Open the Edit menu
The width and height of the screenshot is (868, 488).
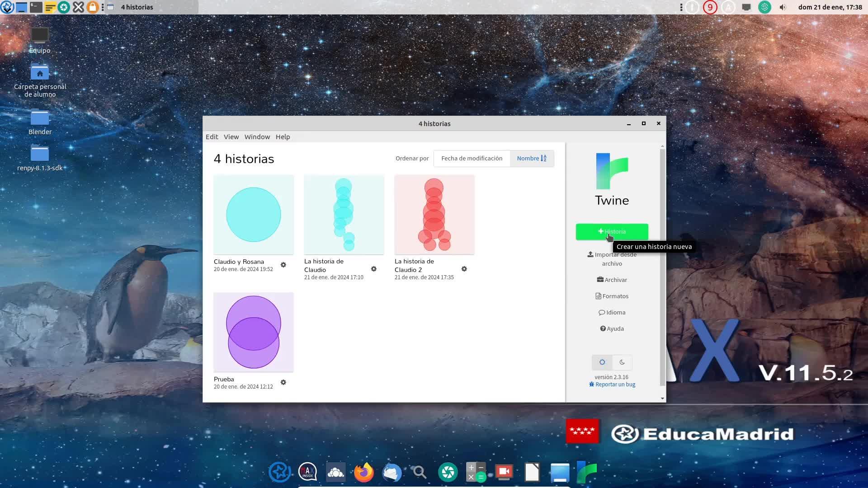point(212,137)
